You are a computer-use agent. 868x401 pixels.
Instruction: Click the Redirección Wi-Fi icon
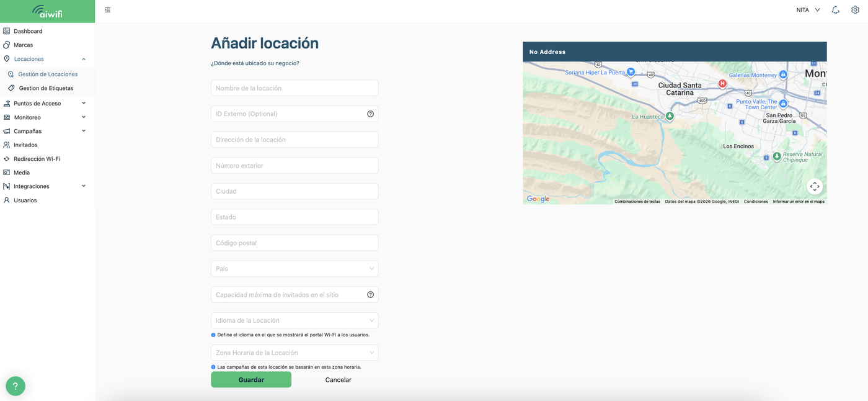click(7, 159)
